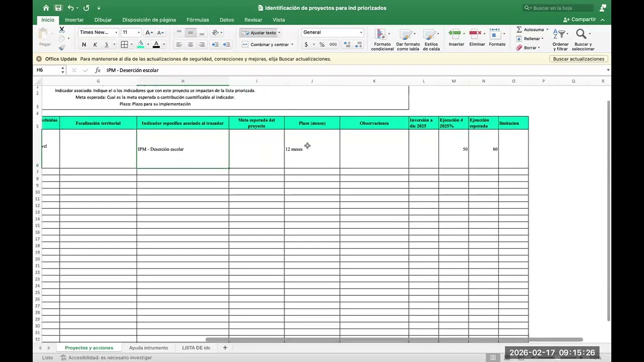644x362 pixels.
Task: Open text orientation options
Action: pos(217,32)
